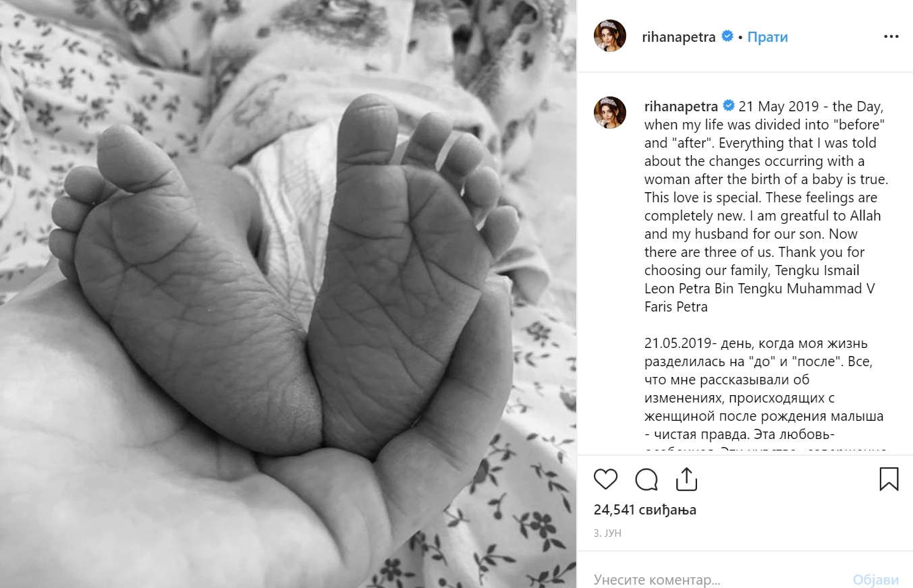The height and width of the screenshot is (588, 913).
Task: Share the post using the upload arrow icon
Action: [x=686, y=479]
